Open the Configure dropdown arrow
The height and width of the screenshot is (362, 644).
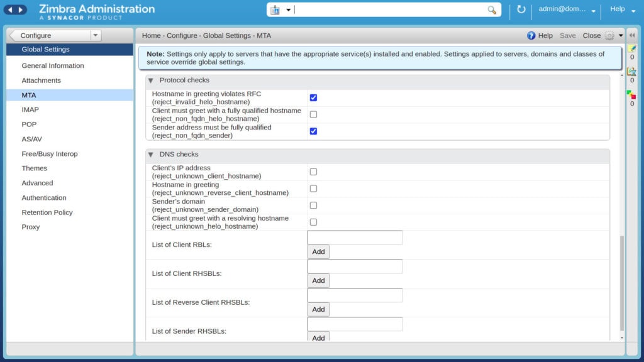point(96,35)
